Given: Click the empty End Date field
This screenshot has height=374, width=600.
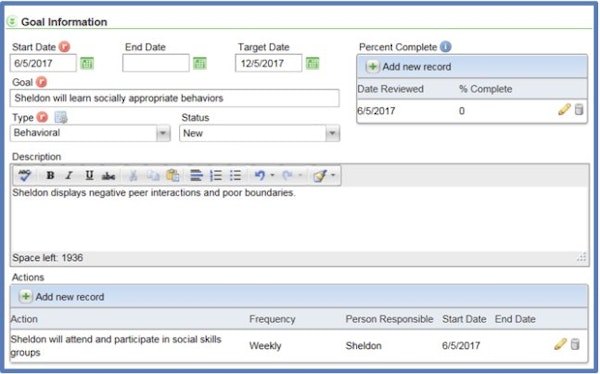Looking at the screenshot, I should click(x=156, y=63).
